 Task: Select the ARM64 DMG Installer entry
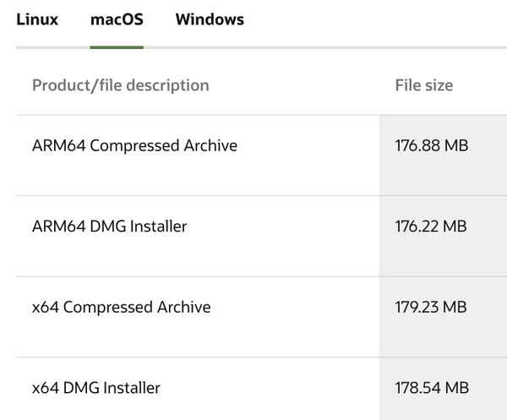(x=109, y=226)
